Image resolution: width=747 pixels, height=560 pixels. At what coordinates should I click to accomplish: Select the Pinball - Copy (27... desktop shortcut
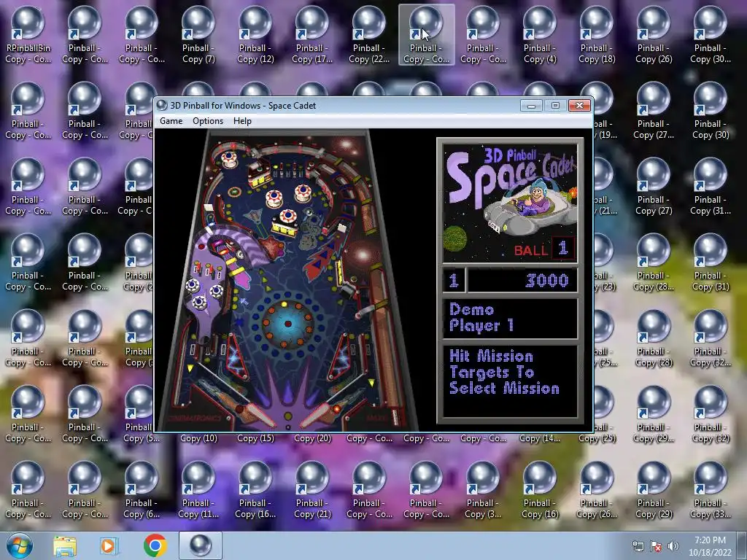tap(654, 112)
